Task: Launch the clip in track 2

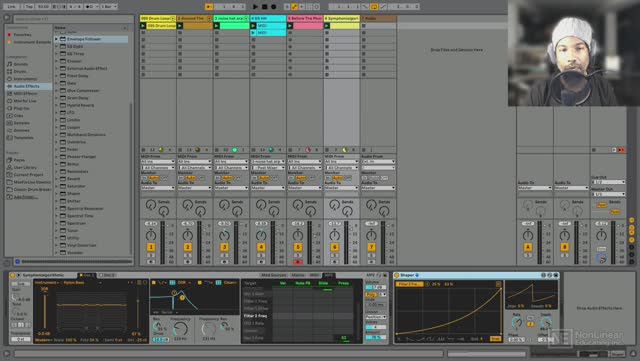Action: pos(180,26)
